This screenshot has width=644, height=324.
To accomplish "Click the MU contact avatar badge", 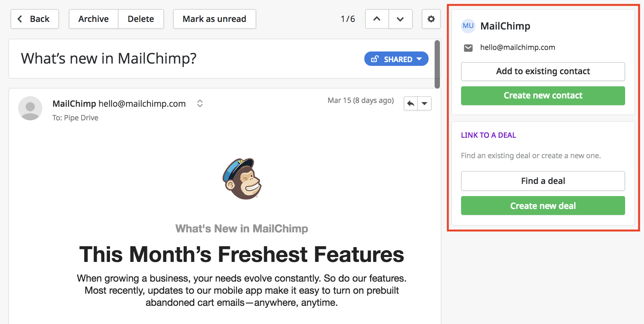I will pos(468,26).
